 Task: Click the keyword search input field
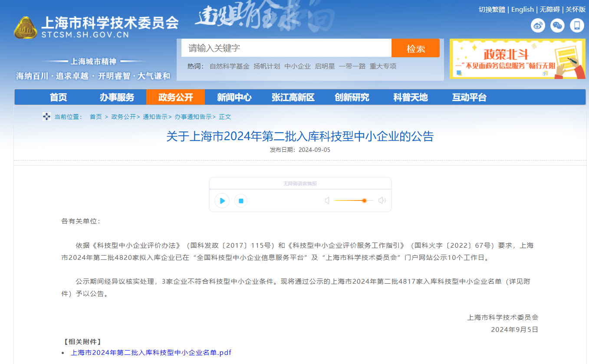pyautogui.click(x=286, y=48)
